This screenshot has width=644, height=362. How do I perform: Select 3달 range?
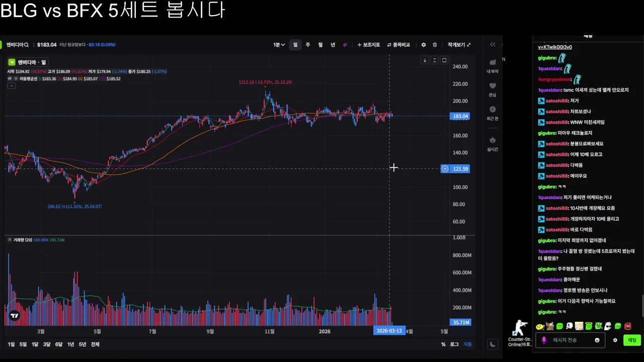47,344
